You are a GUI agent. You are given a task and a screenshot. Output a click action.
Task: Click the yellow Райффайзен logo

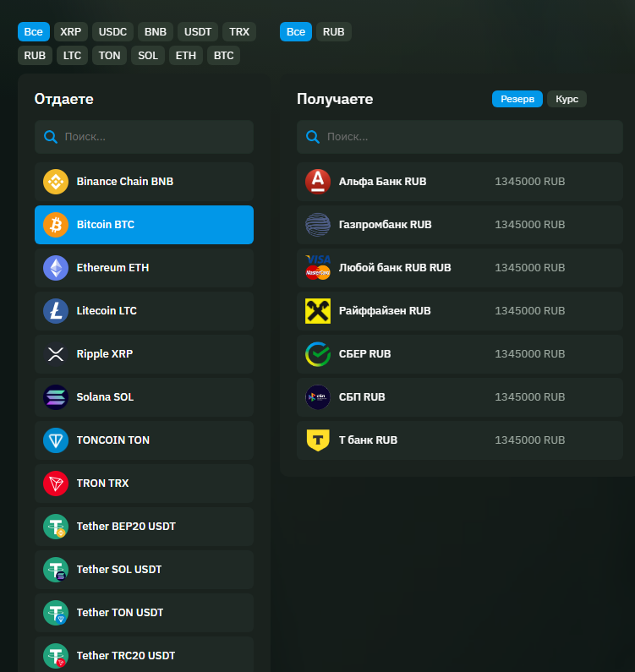coord(318,311)
